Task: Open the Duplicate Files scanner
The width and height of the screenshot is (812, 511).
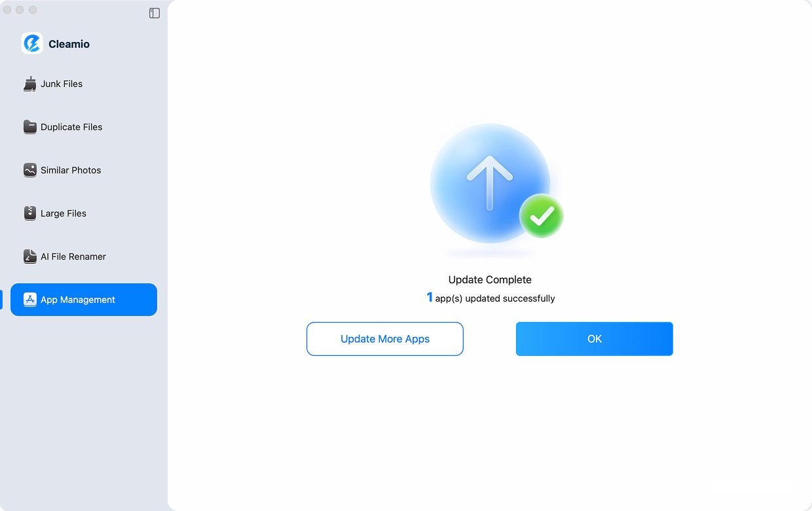Action: pos(71,127)
